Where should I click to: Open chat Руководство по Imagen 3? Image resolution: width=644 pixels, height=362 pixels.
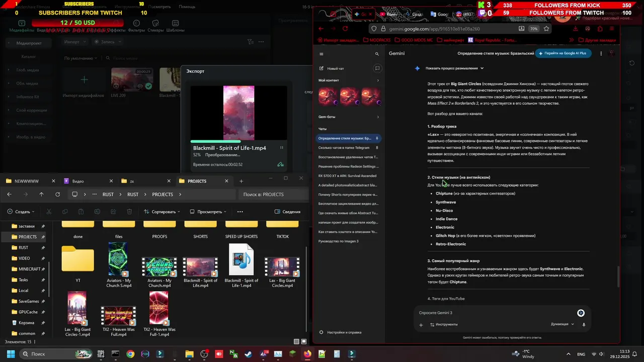[348, 241]
